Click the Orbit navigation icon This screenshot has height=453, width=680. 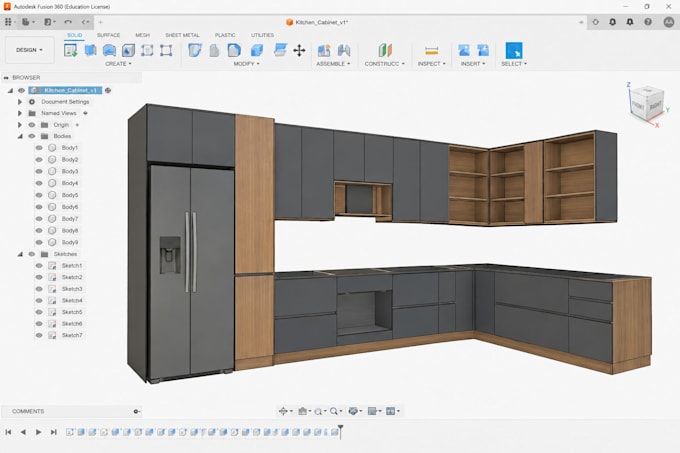pyautogui.click(x=283, y=411)
